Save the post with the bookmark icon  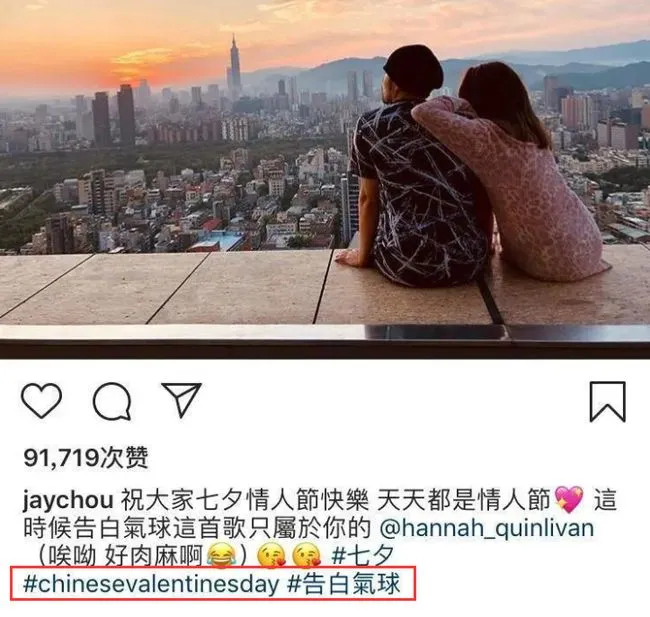click(x=608, y=402)
